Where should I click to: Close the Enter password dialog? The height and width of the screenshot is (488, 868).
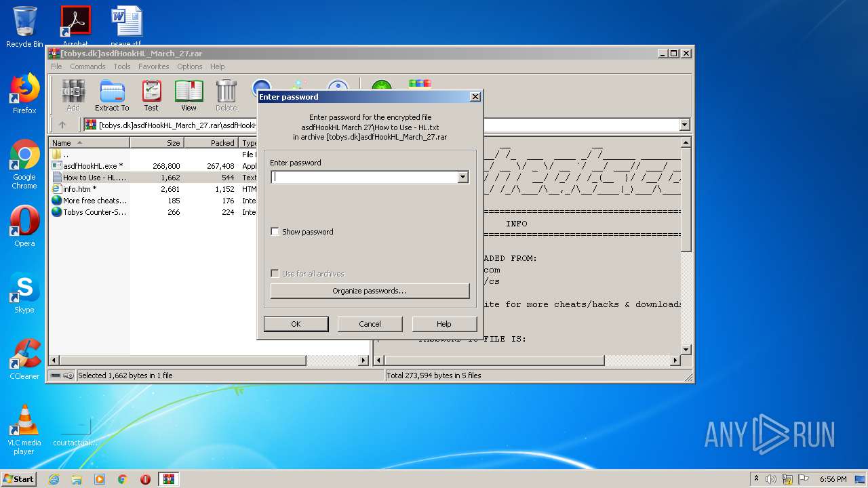pos(475,97)
